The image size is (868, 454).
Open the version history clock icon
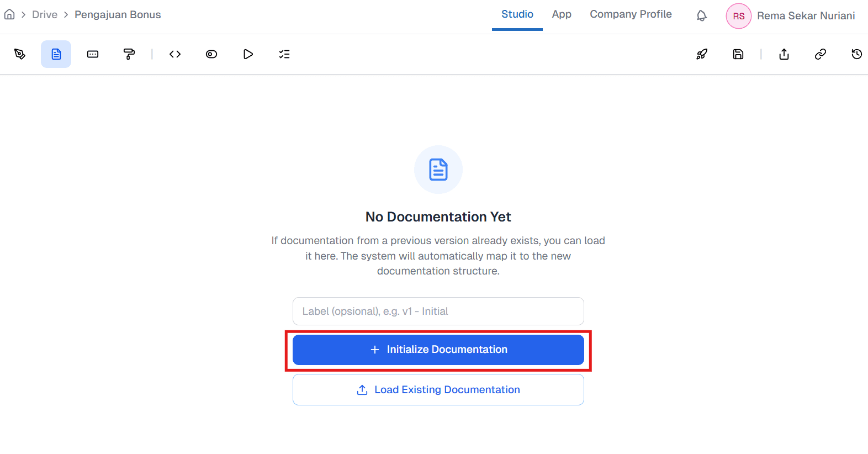tap(856, 54)
